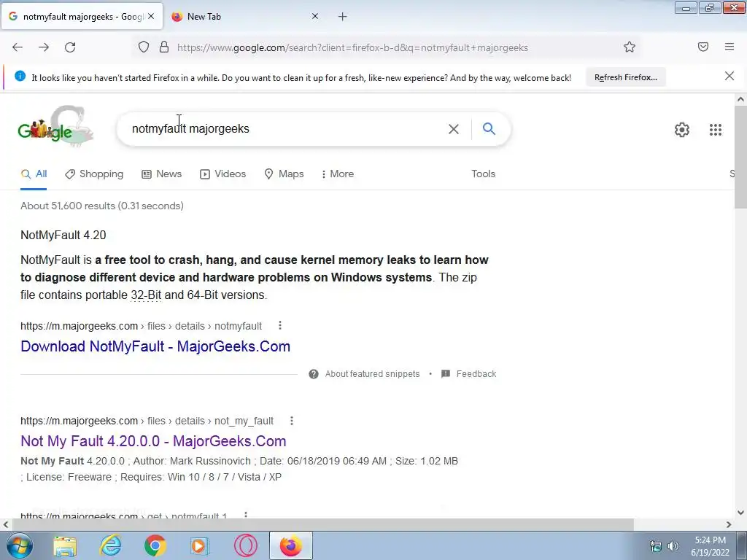The width and height of the screenshot is (747, 560).
Task: Open Not My Fault 4.20.0.0 result link
Action: click(x=153, y=441)
